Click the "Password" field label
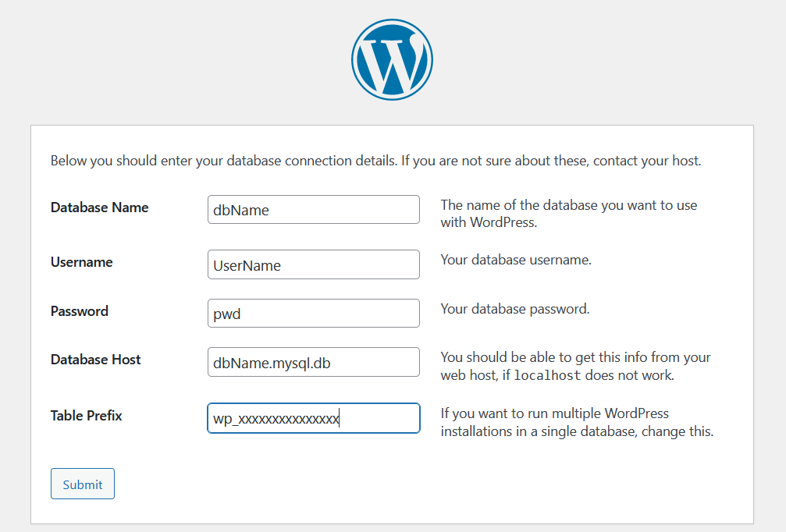786x532 pixels. [79, 311]
